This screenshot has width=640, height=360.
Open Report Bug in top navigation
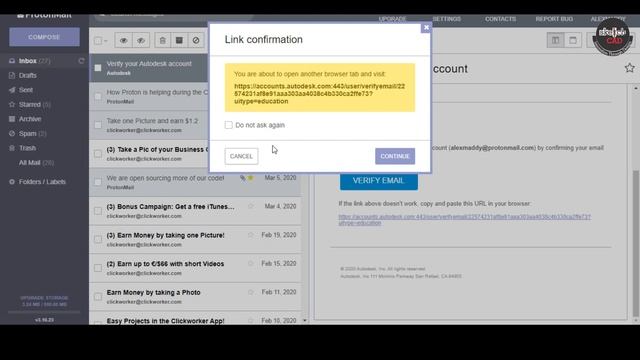click(x=554, y=19)
